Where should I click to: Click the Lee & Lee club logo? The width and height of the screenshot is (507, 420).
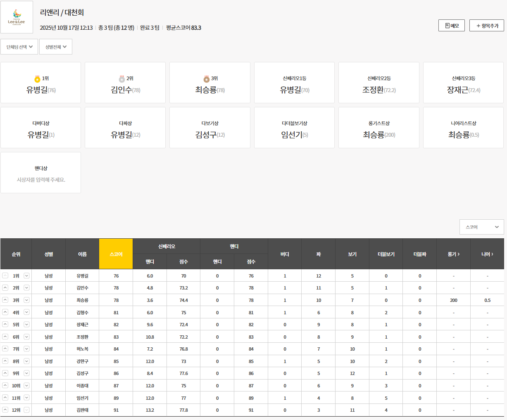click(x=17, y=17)
